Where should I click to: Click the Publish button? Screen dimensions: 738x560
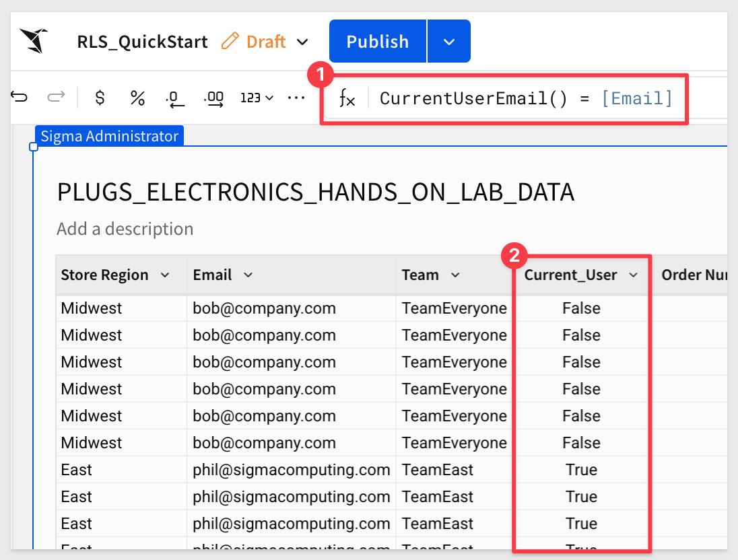[378, 42]
